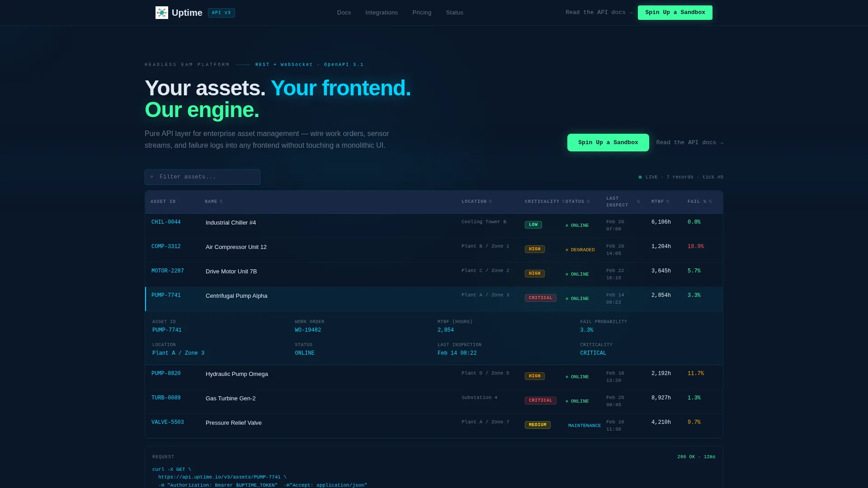This screenshot has width=868, height=488.
Task: Click the LOW criticality badge
Action: pyautogui.click(x=533, y=225)
